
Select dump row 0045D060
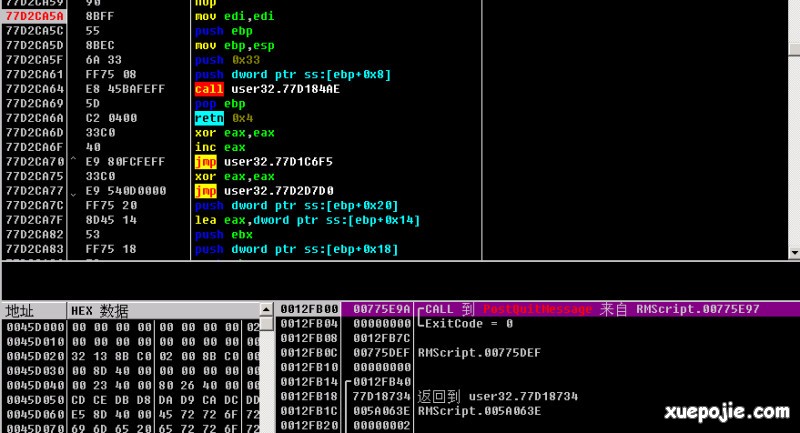(x=133, y=414)
